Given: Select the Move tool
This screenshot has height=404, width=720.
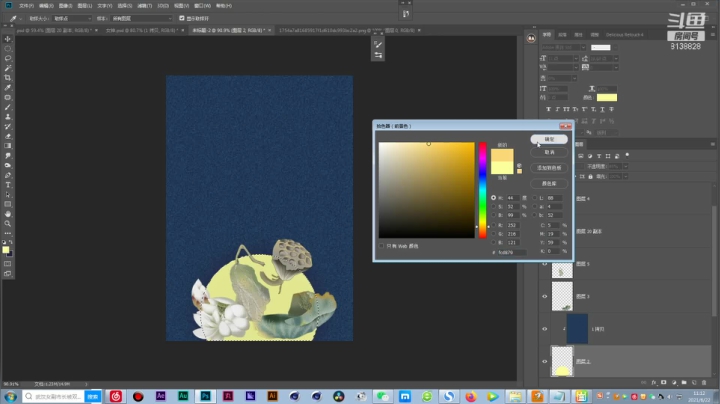Looking at the screenshot, I should click(x=8, y=39).
